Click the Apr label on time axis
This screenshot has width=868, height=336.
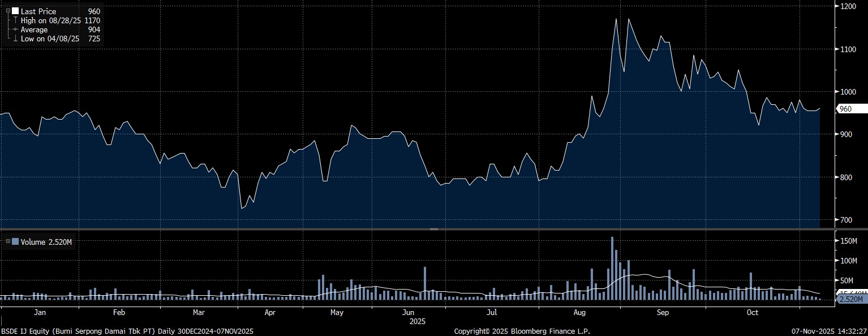point(270,312)
